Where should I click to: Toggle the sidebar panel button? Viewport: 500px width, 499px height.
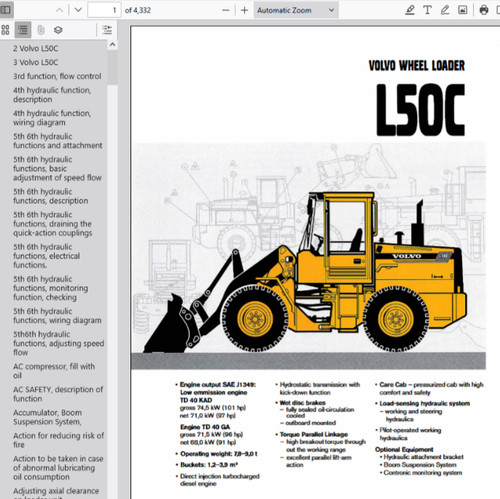(6, 10)
